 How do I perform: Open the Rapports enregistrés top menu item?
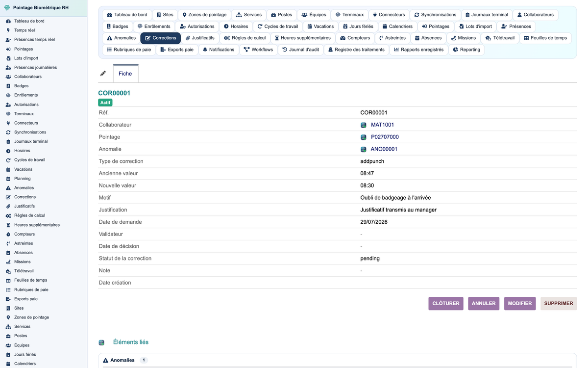coord(419,50)
